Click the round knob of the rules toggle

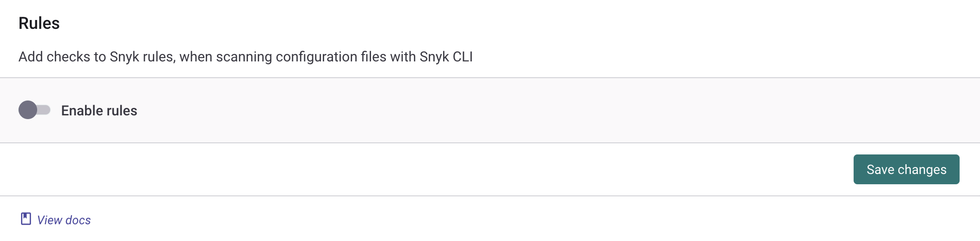pyautogui.click(x=28, y=110)
